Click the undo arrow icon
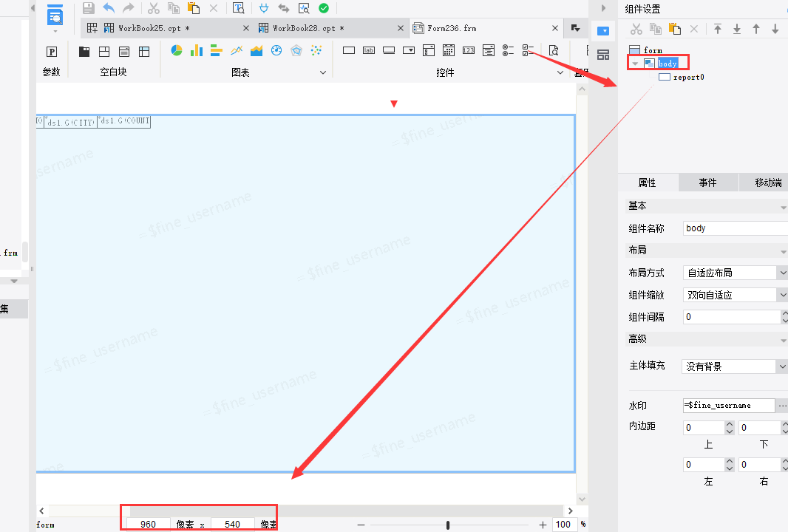The width and height of the screenshot is (788, 532). pos(109,8)
